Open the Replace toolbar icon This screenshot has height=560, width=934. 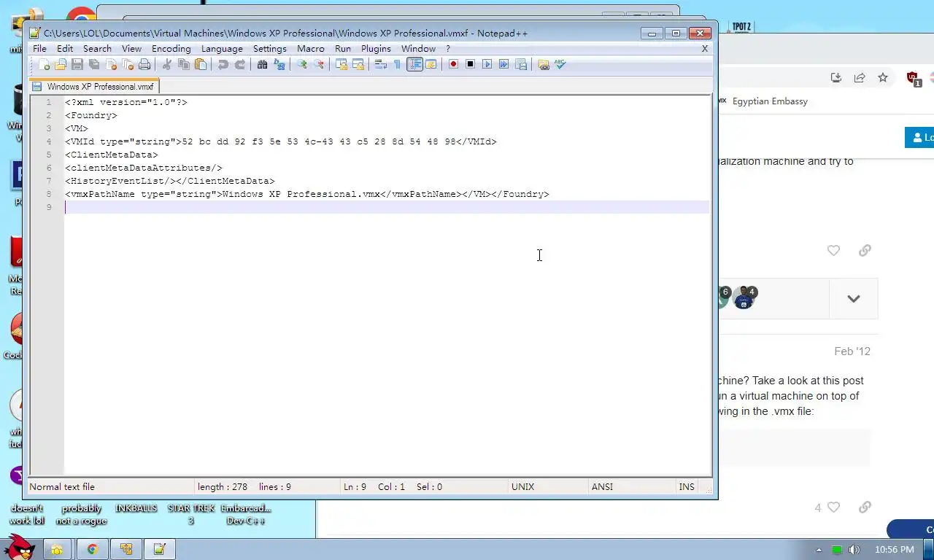click(279, 64)
